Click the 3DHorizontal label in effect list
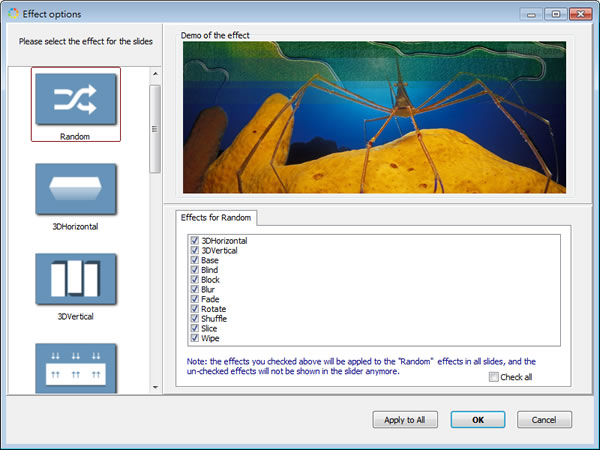The height and width of the screenshot is (450, 600). coord(75,227)
